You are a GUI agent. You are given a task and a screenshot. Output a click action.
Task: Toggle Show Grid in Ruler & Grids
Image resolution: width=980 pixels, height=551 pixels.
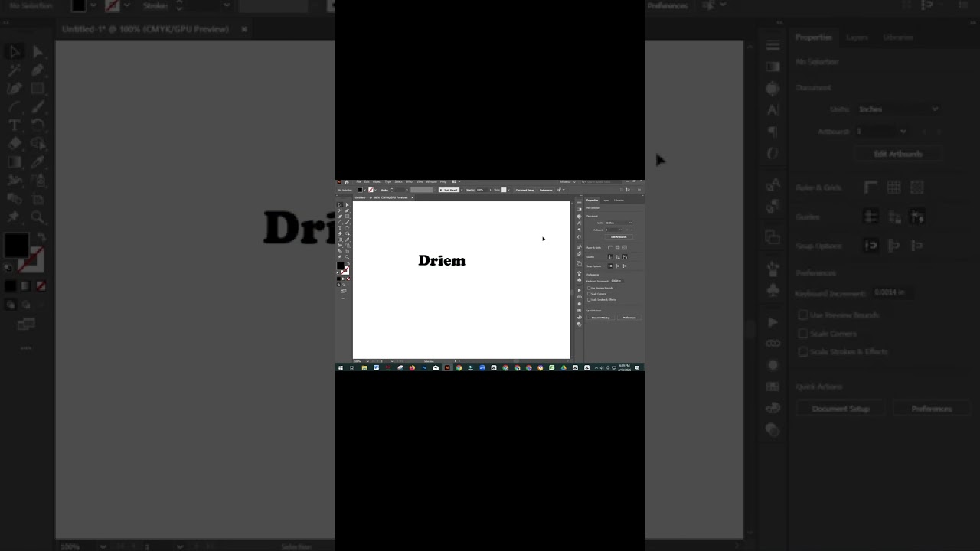click(617, 247)
